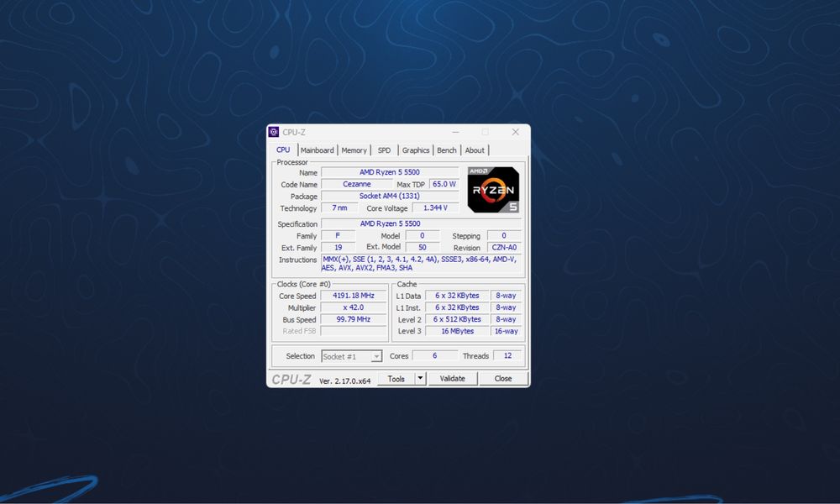Click the Name field AMD Ryzen 5 5500
This screenshot has height=504, width=840.
[x=390, y=172]
